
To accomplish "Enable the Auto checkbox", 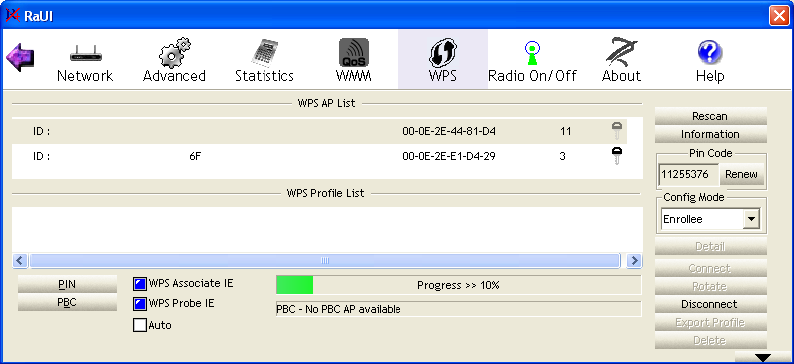I will [x=140, y=325].
